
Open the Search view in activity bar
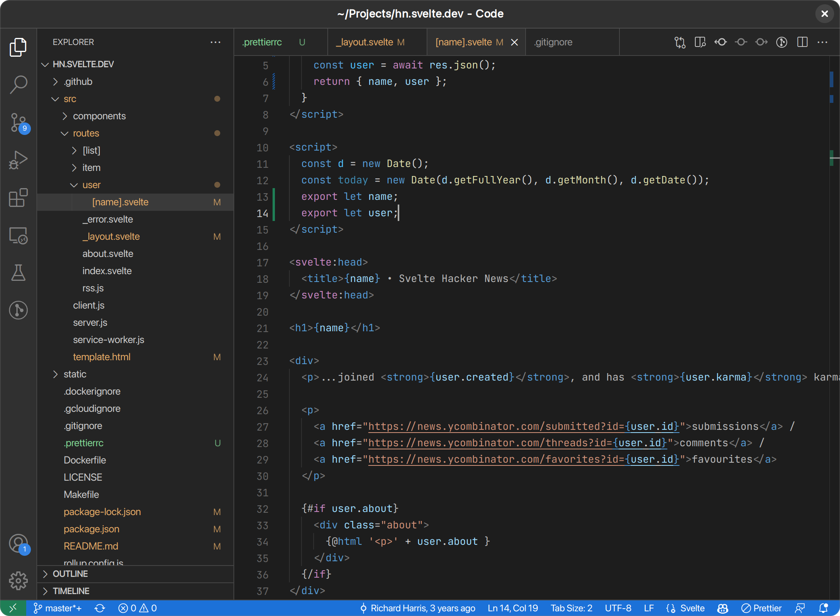18,84
